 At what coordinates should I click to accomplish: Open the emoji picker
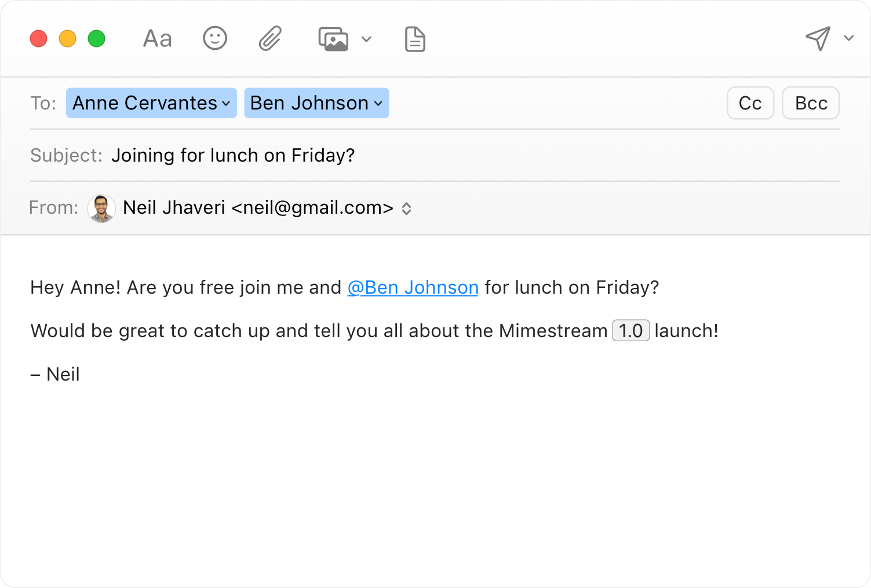(215, 39)
